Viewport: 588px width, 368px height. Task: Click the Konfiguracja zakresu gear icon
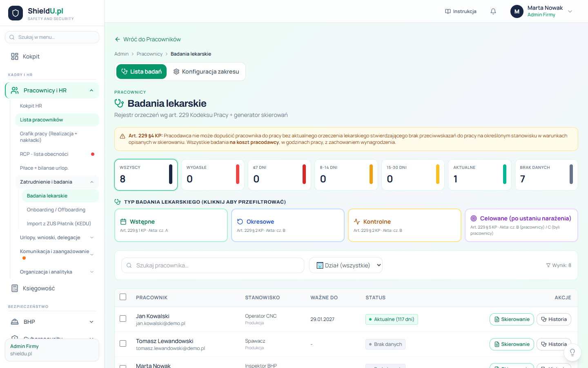pyautogui.click(x=176, y=72)
